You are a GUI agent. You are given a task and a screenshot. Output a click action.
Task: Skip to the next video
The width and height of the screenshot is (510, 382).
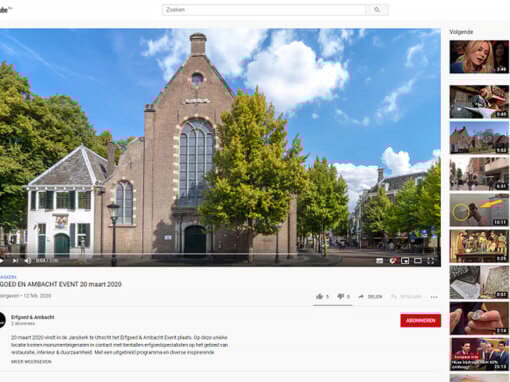[15, 261]
